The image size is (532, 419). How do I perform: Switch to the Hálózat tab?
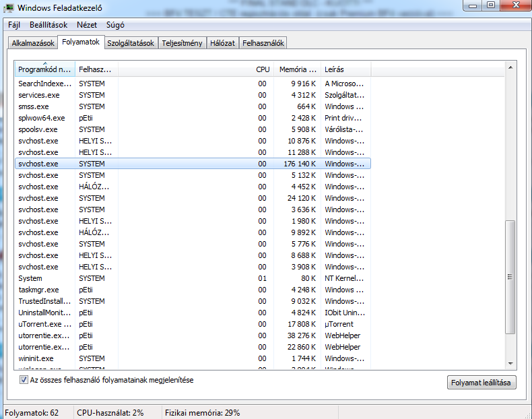(x=222, y=43)
